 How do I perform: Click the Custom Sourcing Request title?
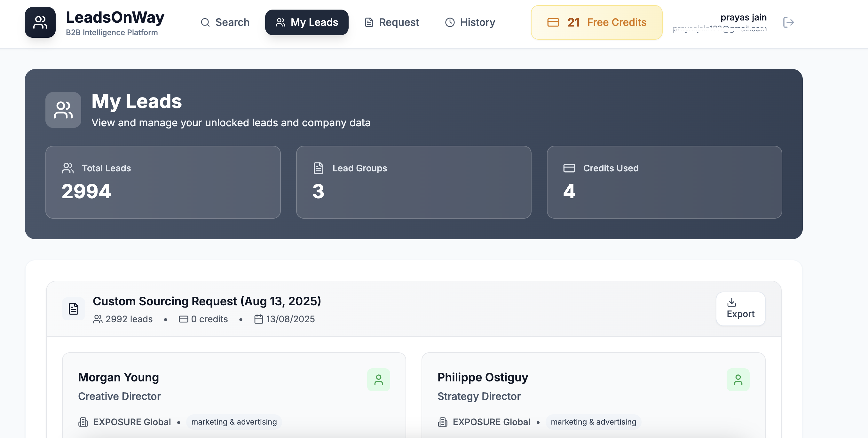pos(207,301)
